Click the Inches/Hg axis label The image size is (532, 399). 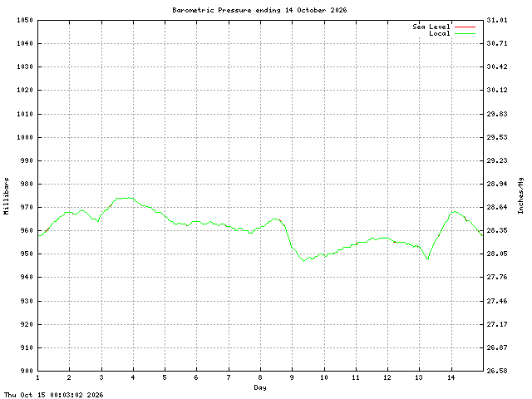[x=520, y=195]
